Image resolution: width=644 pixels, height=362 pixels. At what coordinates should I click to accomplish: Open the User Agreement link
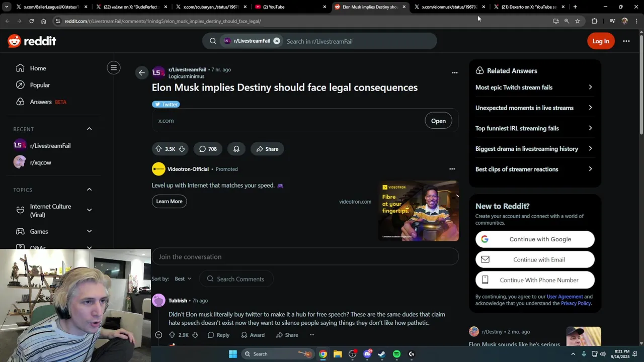pyautogui.click(x=565, y=297)
